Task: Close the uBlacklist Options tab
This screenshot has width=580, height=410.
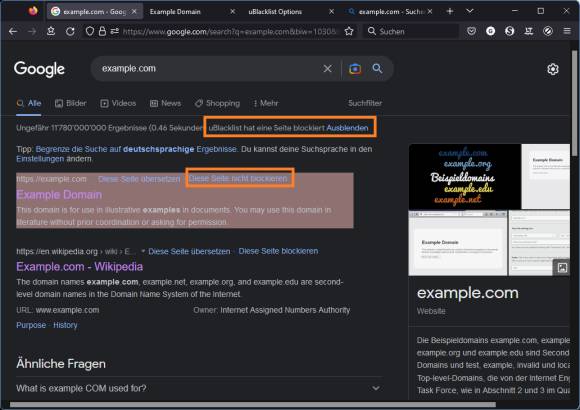Action: 331,11
